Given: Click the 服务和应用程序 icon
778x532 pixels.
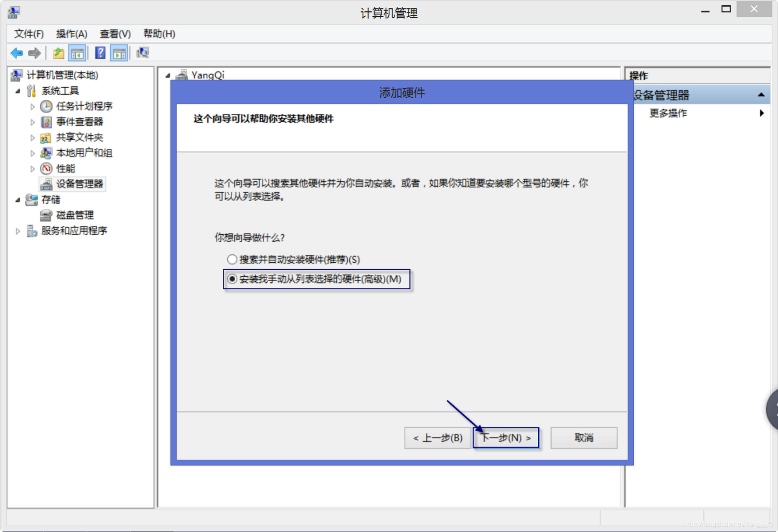Looking at the screenshot, I should (32, 231).
